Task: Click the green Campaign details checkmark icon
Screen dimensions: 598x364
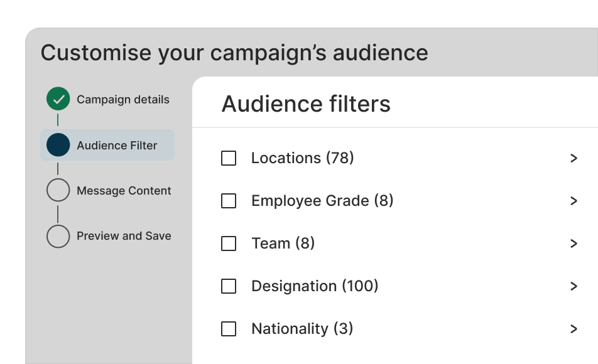Action: [58, 99]
